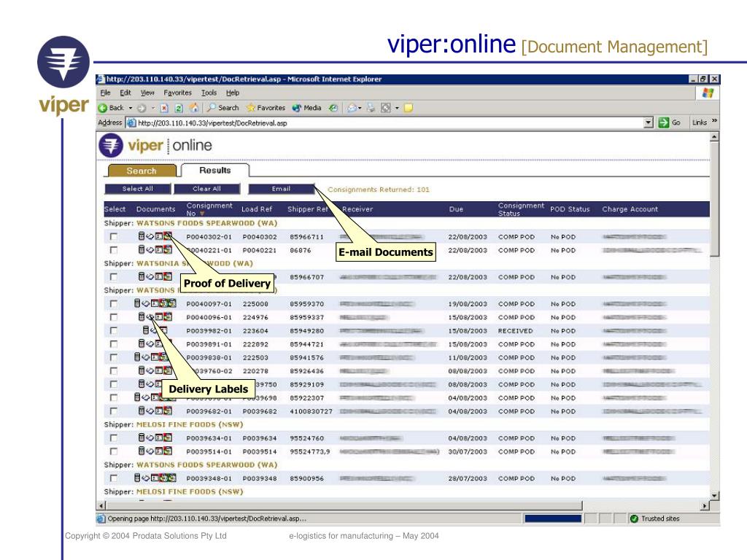Select the checkbox for consignment P0040096-01
Image resolution: width=747 pixels, height=560 pixels.
click(x=113, y=316)
